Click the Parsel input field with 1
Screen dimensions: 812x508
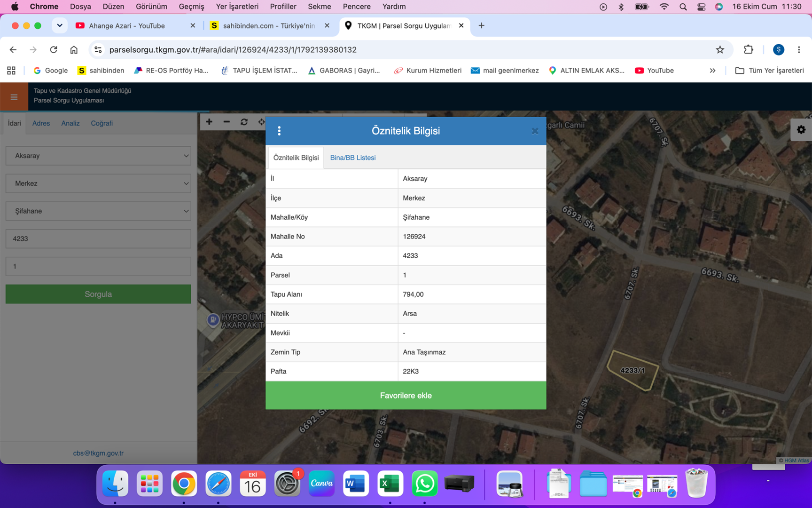[98, 266]
